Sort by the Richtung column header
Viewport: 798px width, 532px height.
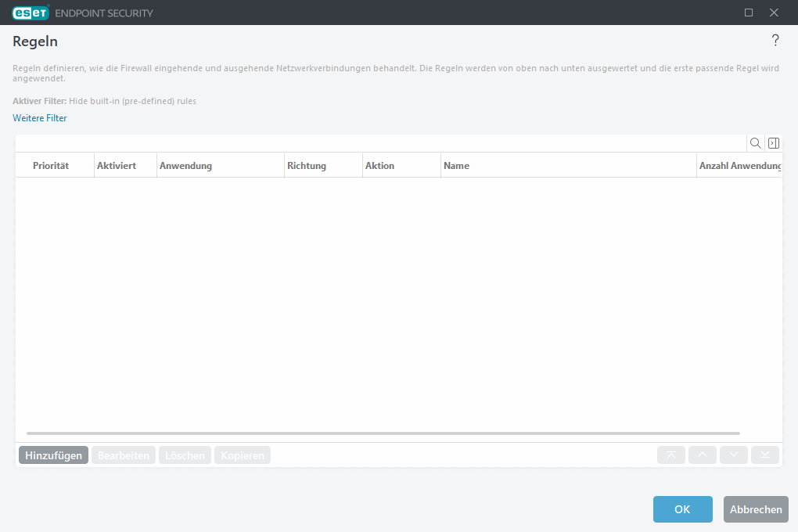[x=307, y=166]
